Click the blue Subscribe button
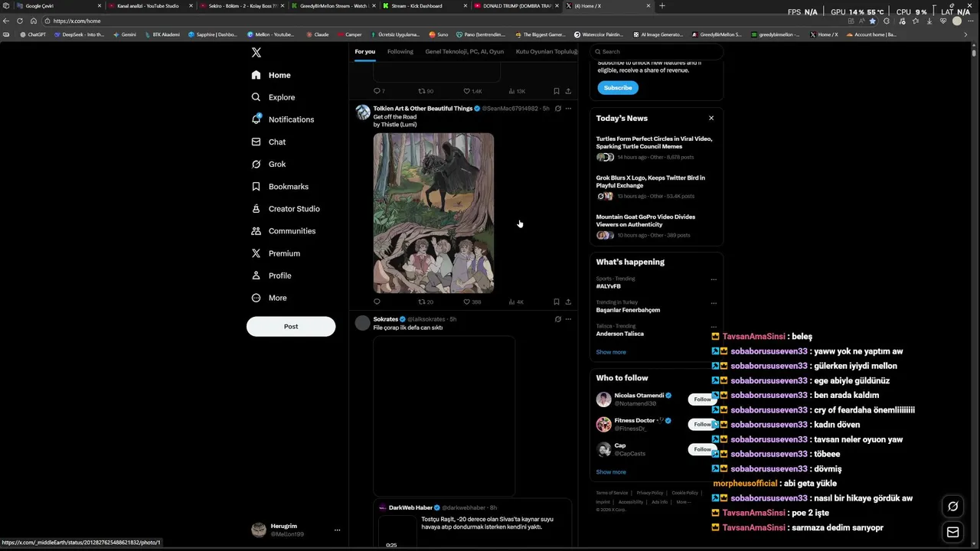 click(618, 87)
